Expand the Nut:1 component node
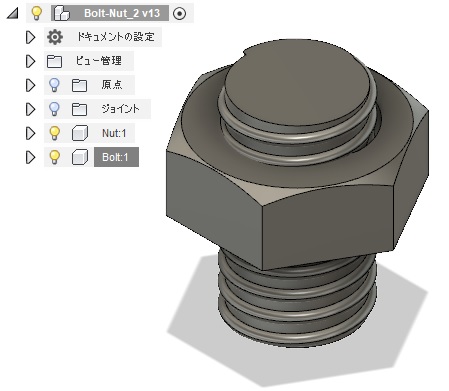Viewport: 449px width, 391px height. click(x=30, y=133)
